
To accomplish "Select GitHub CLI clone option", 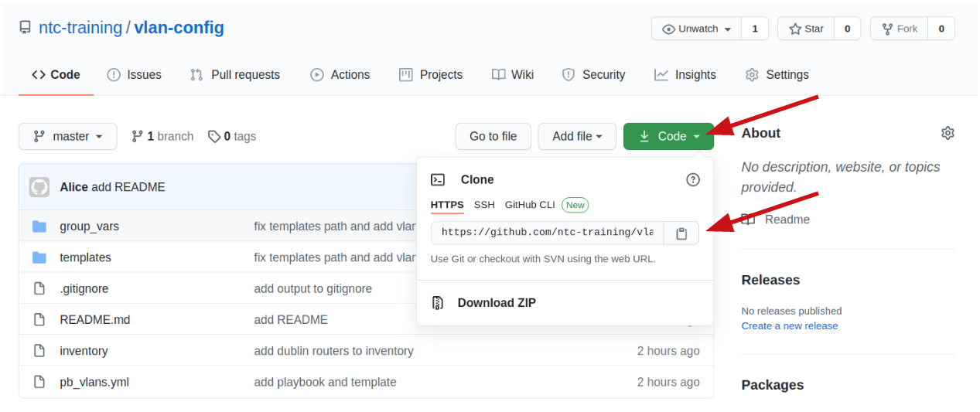I will (530, 205).
